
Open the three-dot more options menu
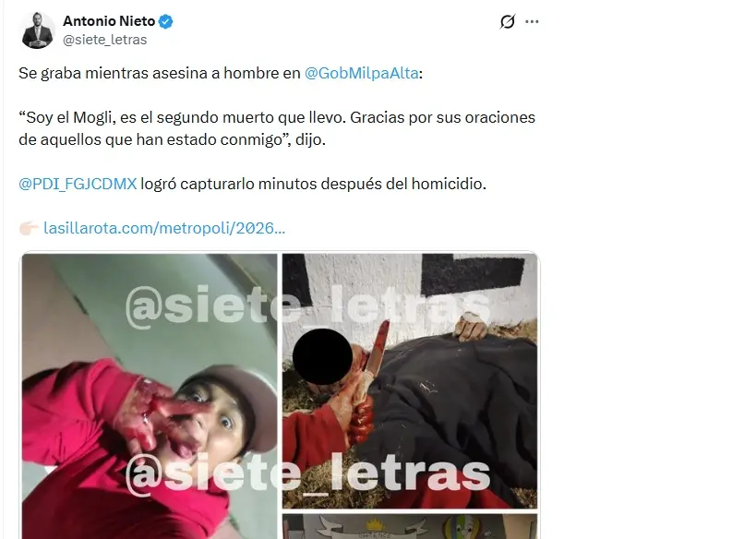click(x=532, y=22)
